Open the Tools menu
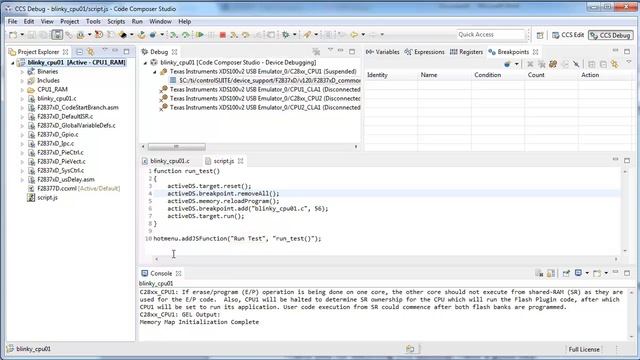 (x=93, y=21)
